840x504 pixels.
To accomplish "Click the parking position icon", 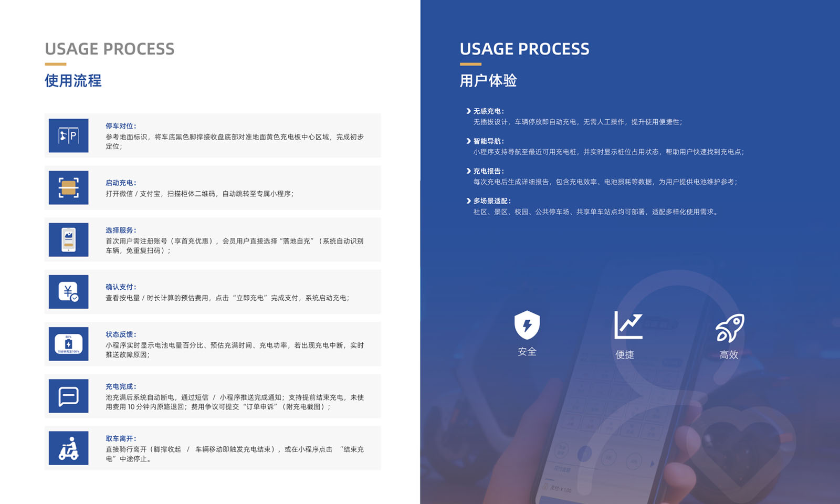I will tap(68, 135).
